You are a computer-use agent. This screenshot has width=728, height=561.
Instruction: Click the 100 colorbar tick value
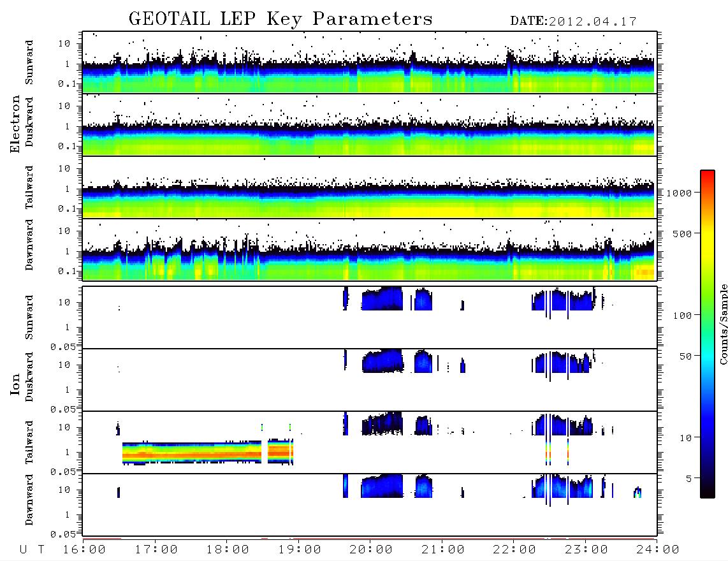[x=682, y=316]
